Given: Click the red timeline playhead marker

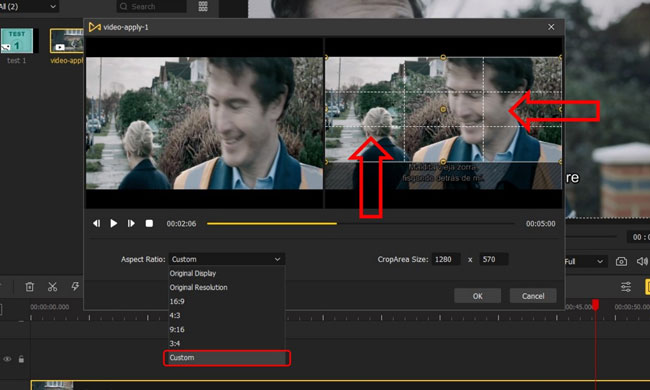Looking at the screenshot, I should [595, 305].
